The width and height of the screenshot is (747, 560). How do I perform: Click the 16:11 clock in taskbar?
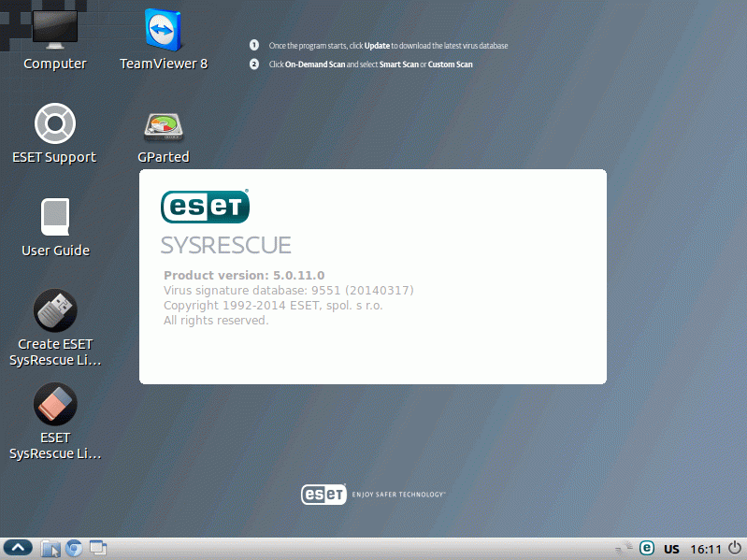(x=706, y=549)
